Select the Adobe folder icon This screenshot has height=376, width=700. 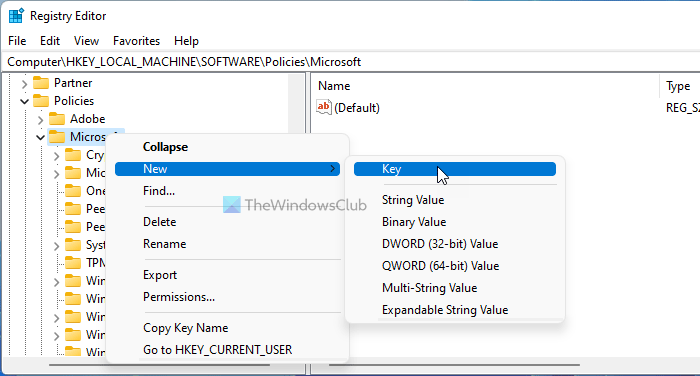[x=57, y=119]
